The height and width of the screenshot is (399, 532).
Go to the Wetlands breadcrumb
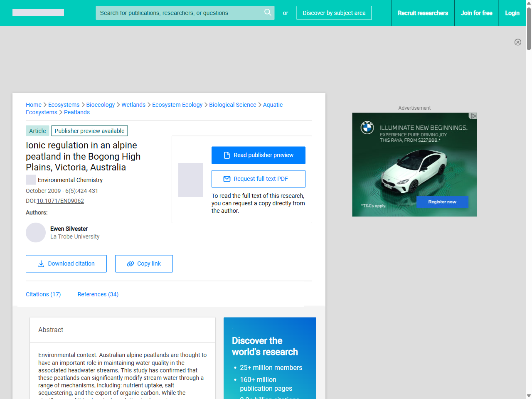(133, 105)
